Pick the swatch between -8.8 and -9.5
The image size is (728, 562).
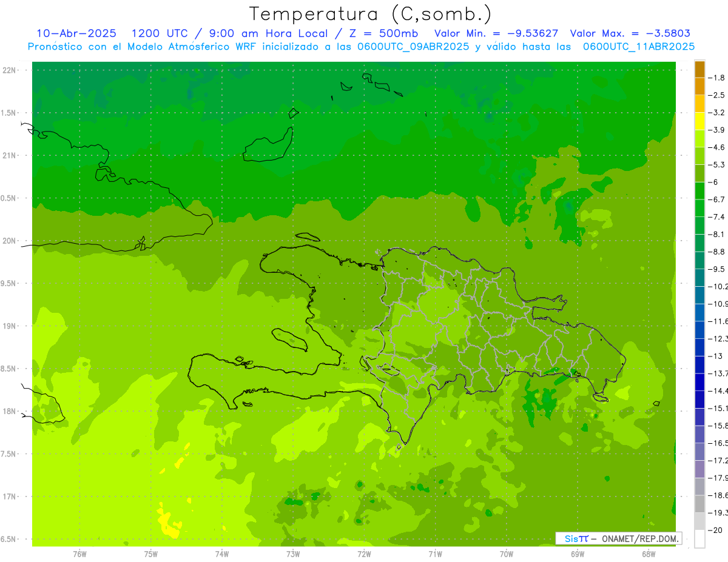pos(699,261)
